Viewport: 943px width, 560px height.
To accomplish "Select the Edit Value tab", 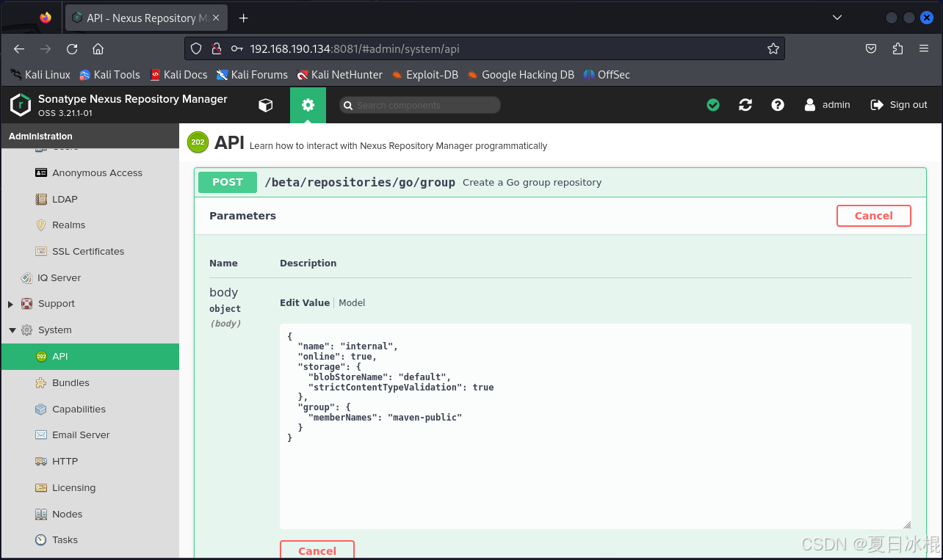I will (x=305, y=302).
